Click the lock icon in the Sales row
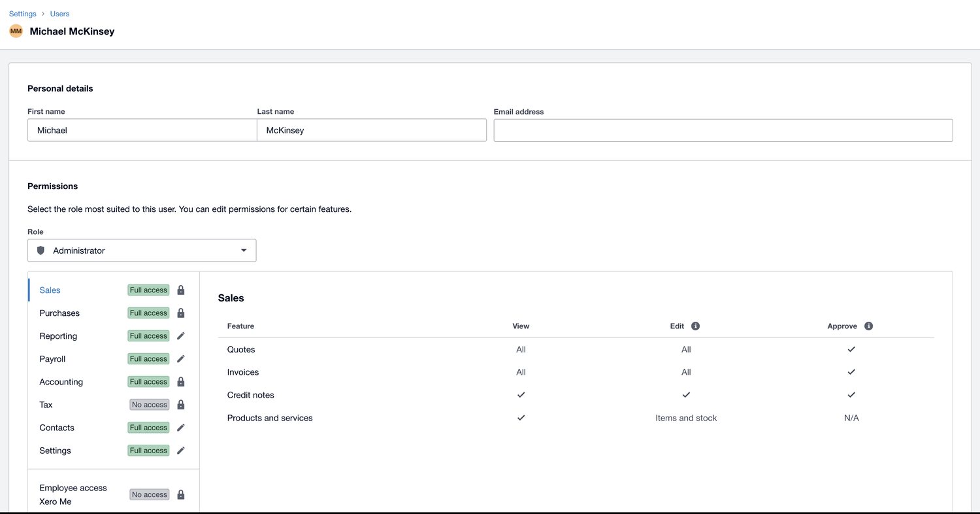This screenshot has height=514, width=980. (181, 290)
